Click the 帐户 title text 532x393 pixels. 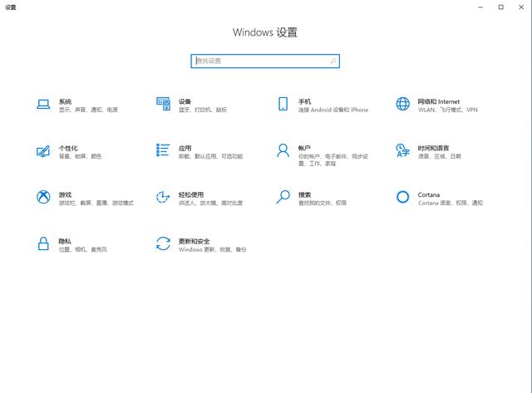click(305, 148)
